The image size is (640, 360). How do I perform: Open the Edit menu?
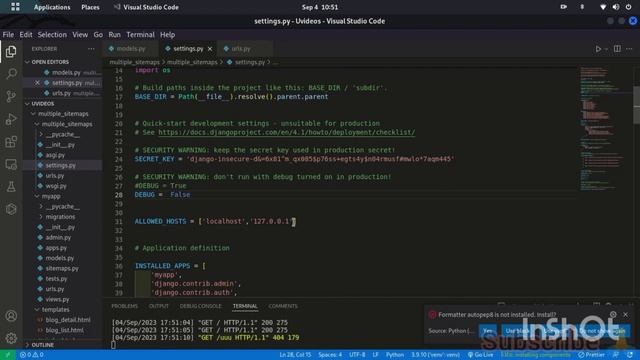(x=26, y=35)
